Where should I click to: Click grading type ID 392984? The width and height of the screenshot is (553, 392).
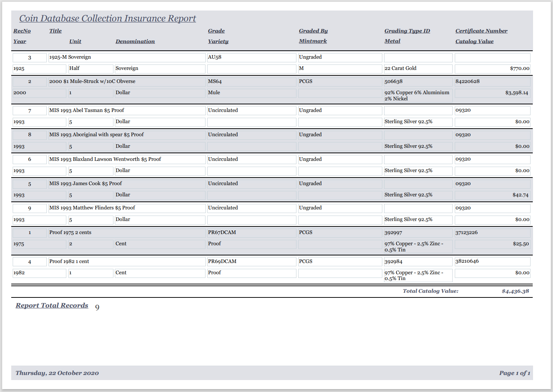tap(418, 262)
